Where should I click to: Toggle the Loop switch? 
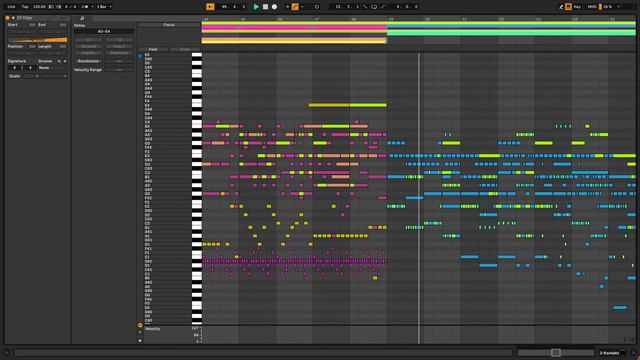pos(374,7)
